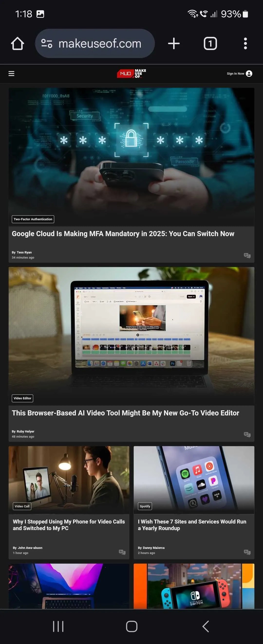This screenshot has height=644, width=263.
Task: Click the '48 minutes ago' timestamp
Action: (23, 436)
